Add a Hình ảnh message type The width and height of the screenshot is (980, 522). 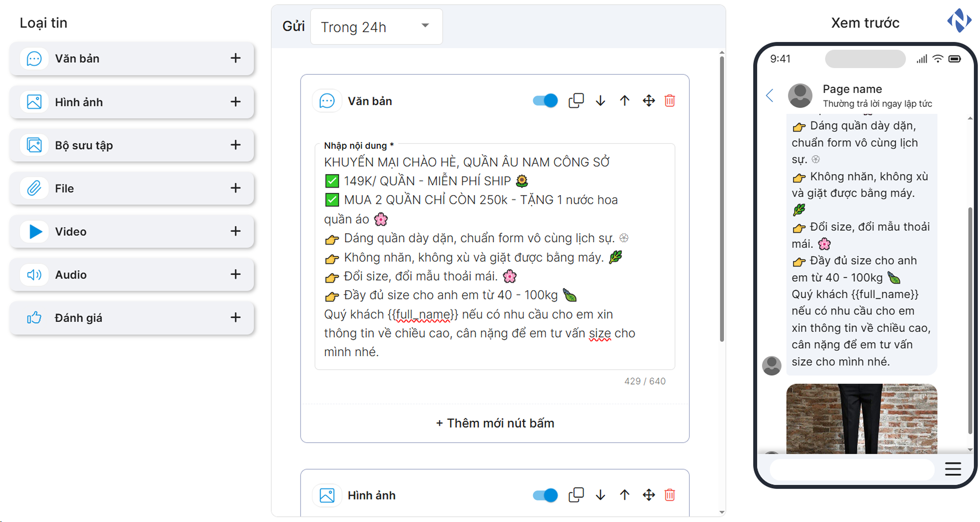(235, 102)
